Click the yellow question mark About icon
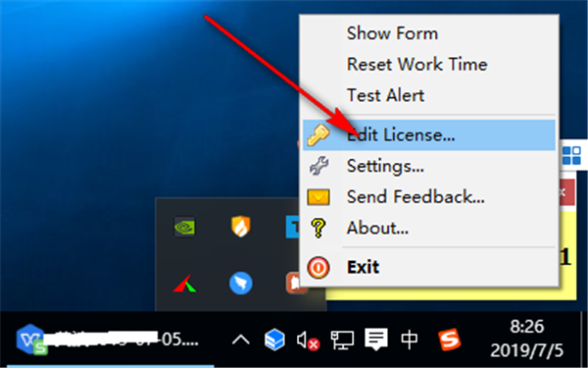The height and width of the screenshot is (368, 588). pos(318,228)
